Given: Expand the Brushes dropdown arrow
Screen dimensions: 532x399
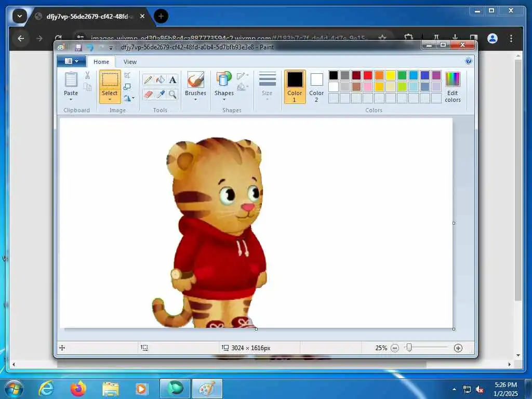Looking at the screenshot, I should pos(195,100).
